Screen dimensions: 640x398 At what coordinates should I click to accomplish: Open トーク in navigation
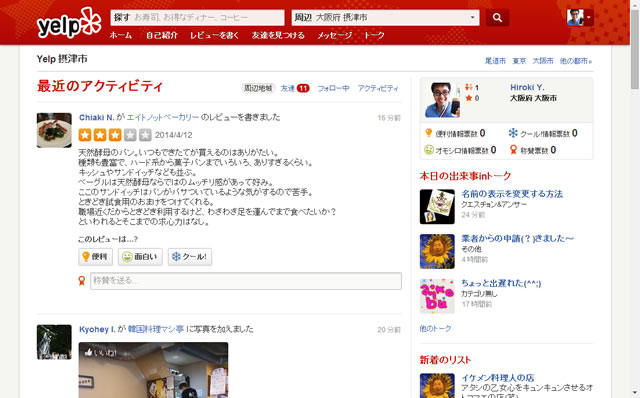pos(374,36)
